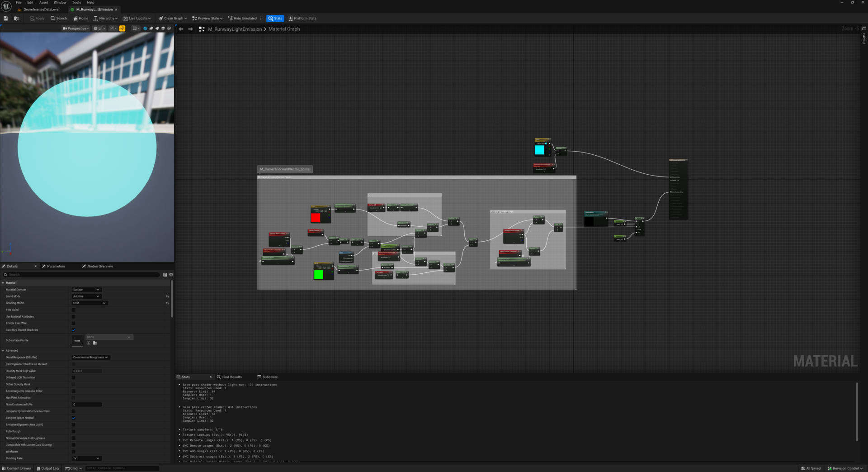The image size is (868, 472).
Task: Toggle the Stats button
Action: (x=275, y=19)
